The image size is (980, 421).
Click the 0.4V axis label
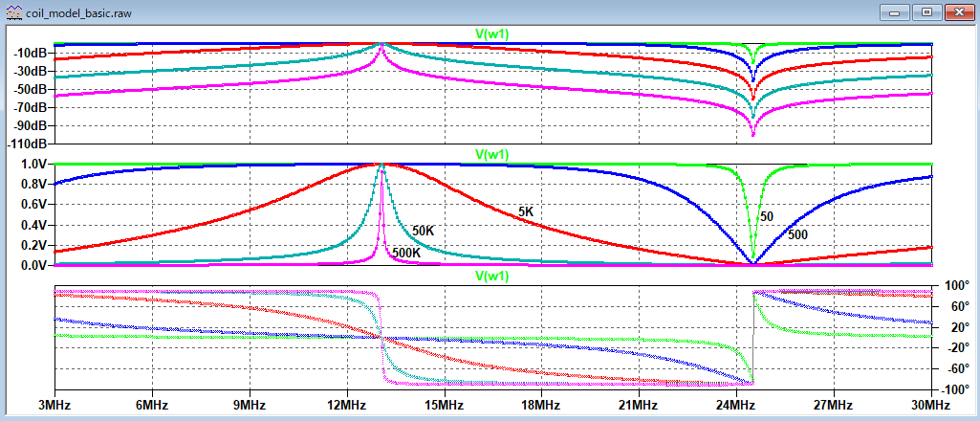[x=35, y=225]
